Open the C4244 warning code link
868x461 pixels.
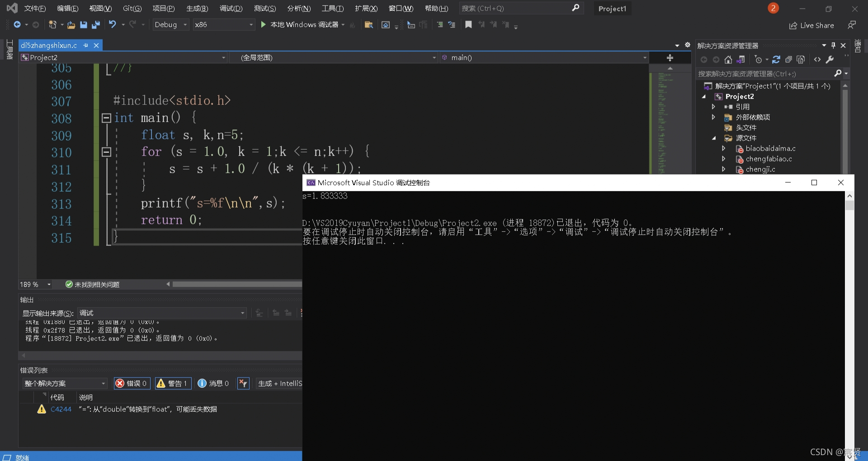[x=61, y=409]
